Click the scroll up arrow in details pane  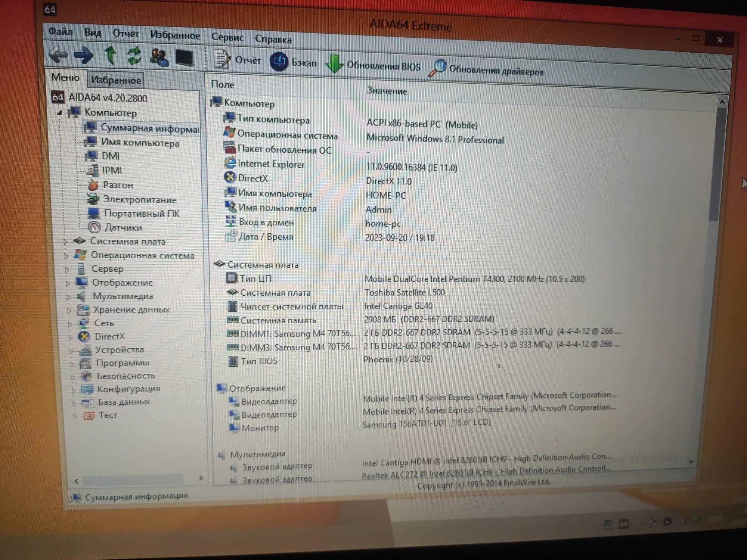point(722,102)
